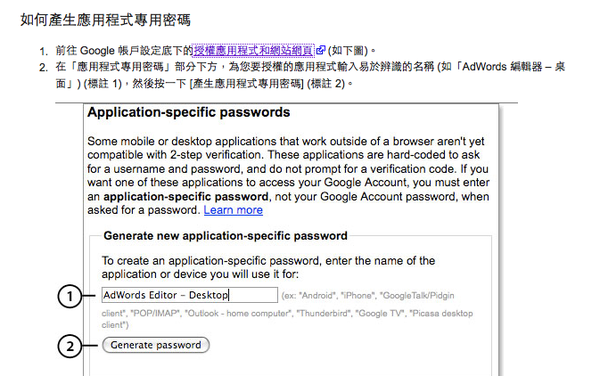Follow the Learn more link

233,210
